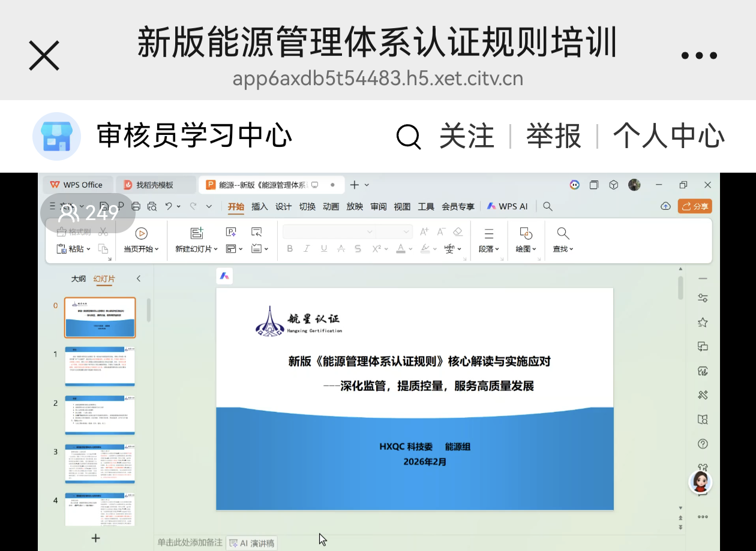The width and height of the screenshot is (756, 551).
Task: Switch to the 插入 ribbon tab
Action: [x=259, y=206]
